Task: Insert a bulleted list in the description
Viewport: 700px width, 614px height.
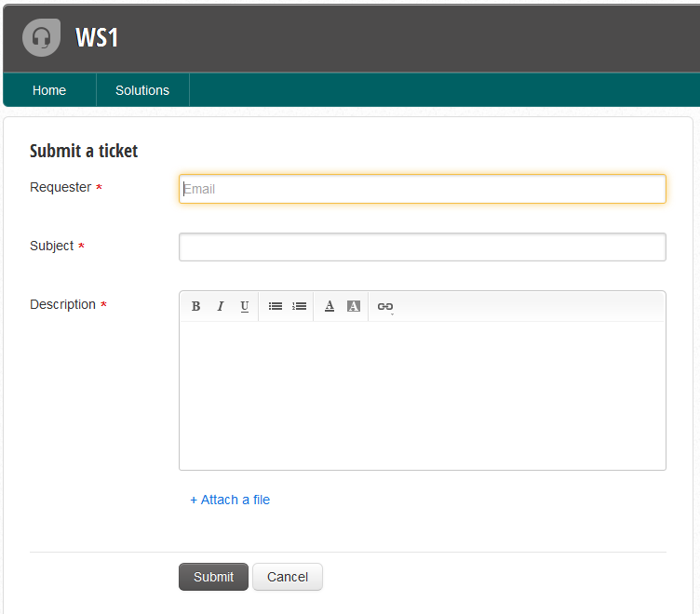Action: click(x=276, y=306)
